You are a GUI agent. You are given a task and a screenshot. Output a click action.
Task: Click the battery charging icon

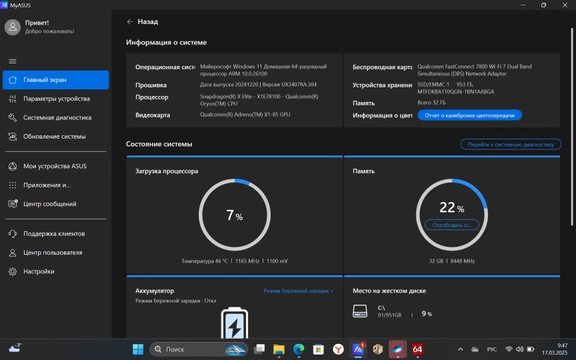(234, 323)
